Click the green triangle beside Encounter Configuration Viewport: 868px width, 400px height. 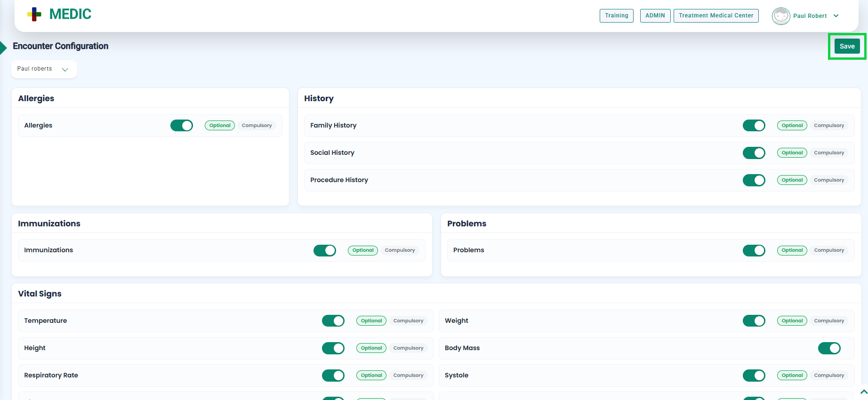coord(3,48)
